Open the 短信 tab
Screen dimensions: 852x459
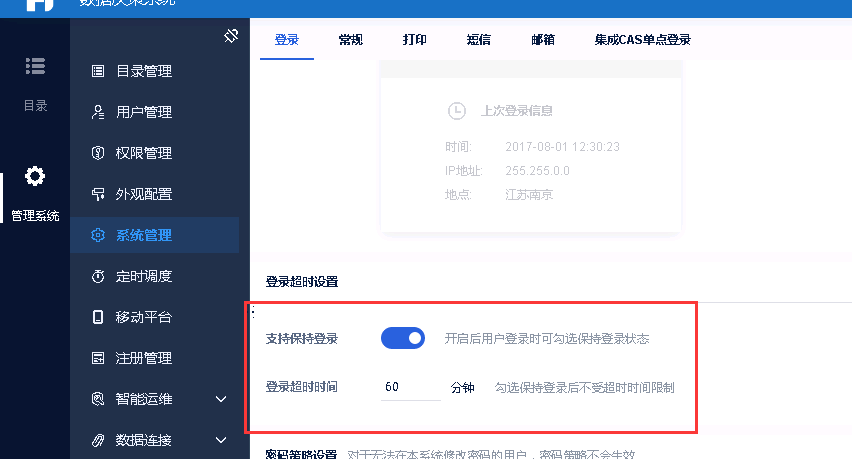point(479,40)
